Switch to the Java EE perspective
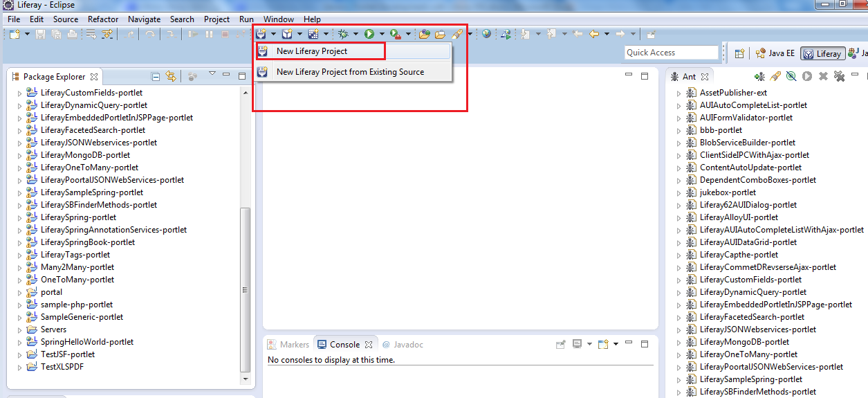Image resolution: width=868 pixels, height=398 pixels. click(x=776, y=53)
